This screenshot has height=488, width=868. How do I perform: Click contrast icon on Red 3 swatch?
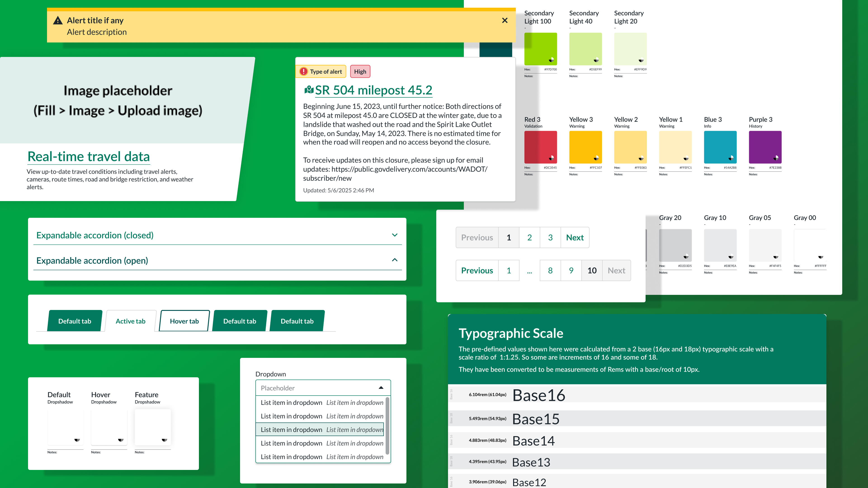[551, 158]
